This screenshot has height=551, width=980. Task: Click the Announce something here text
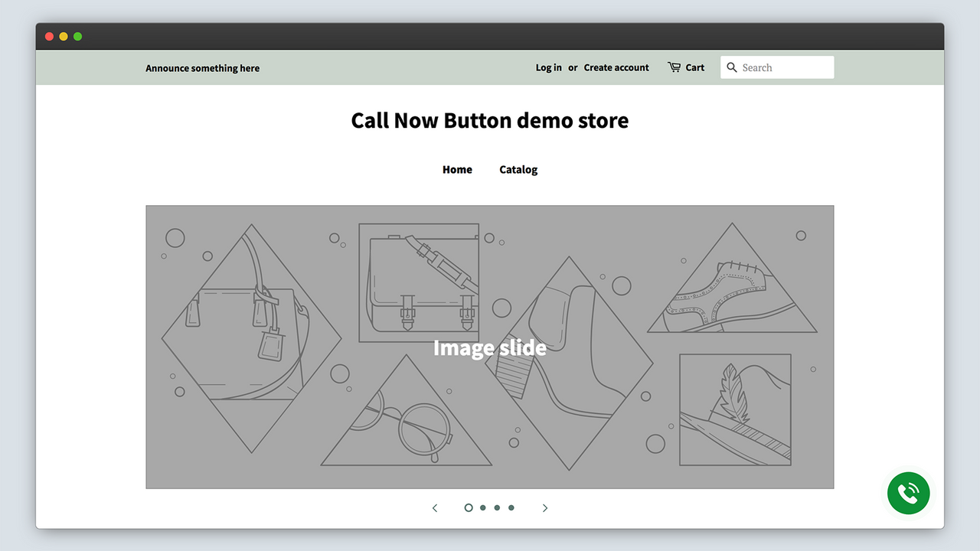click(203, 68)
